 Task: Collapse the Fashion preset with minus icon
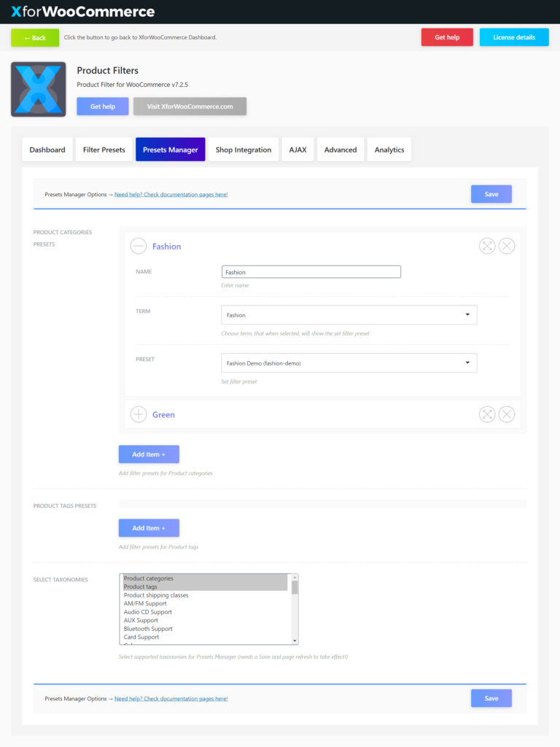point(139,247)
